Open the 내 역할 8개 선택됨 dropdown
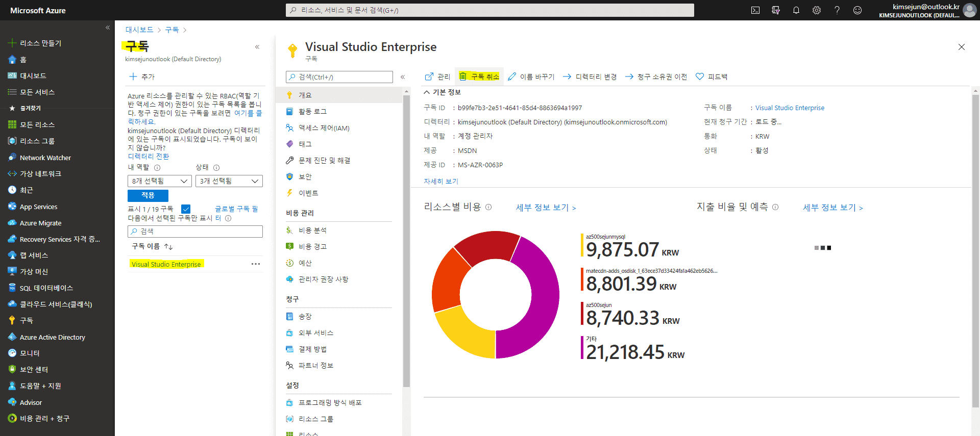The height and width of the screenshot is (436, 980). [x=159, y=181]
